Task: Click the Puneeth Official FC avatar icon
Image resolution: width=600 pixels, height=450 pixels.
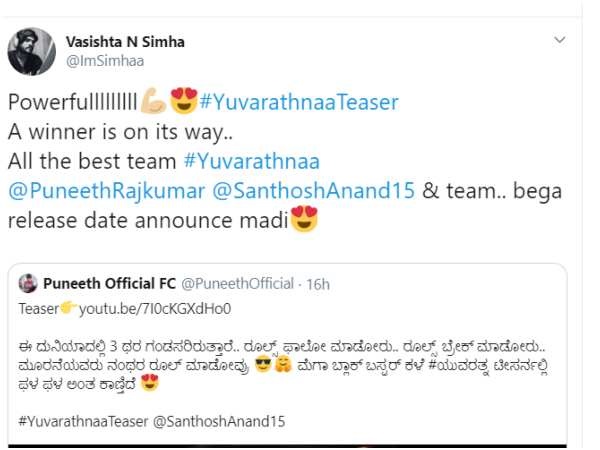Action: 28,284
